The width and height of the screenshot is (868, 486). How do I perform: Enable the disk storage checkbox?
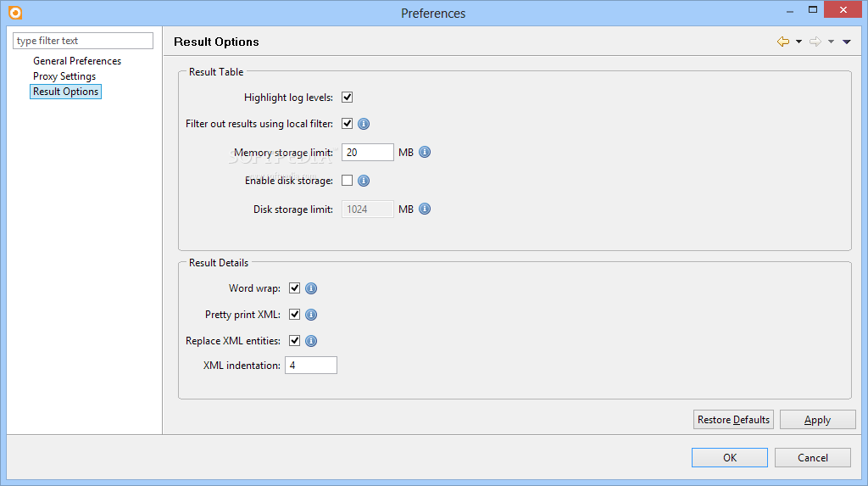[347, 180]
